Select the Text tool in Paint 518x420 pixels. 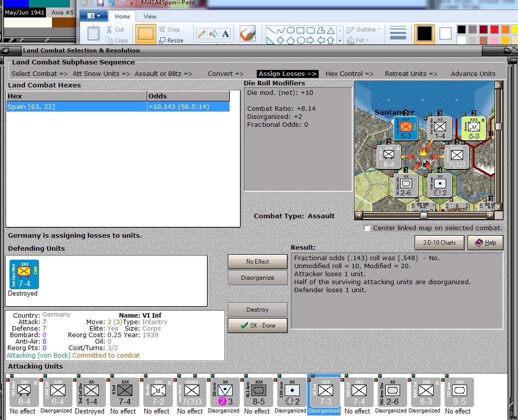click(225, 33)
